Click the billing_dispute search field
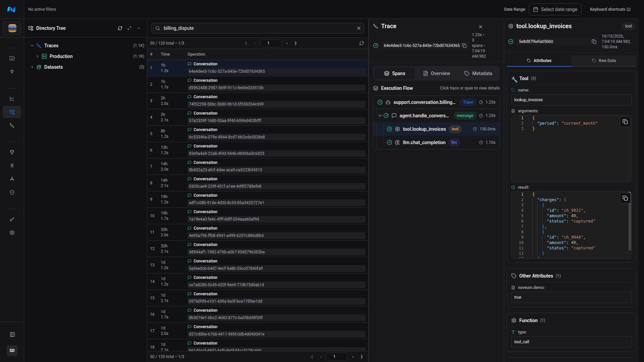Image resolution: width=644 pixels, height=362 pixels. [x=258, y=28]
